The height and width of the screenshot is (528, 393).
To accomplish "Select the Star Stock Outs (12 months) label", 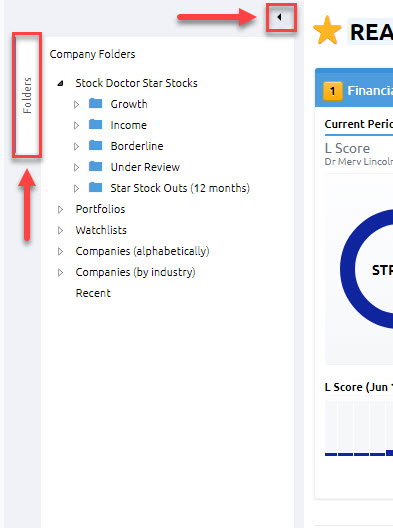I will 180,188.
